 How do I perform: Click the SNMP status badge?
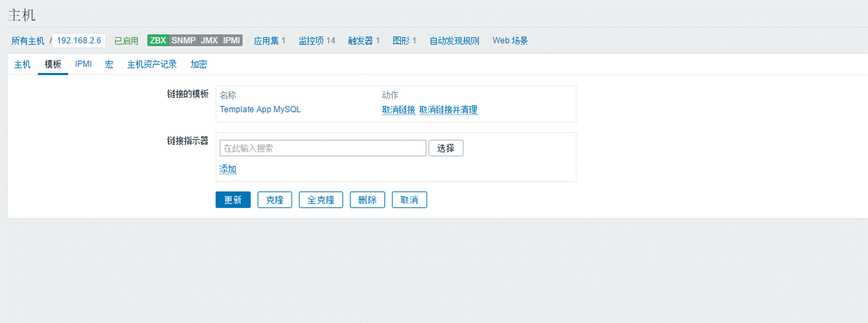point(183,41)
